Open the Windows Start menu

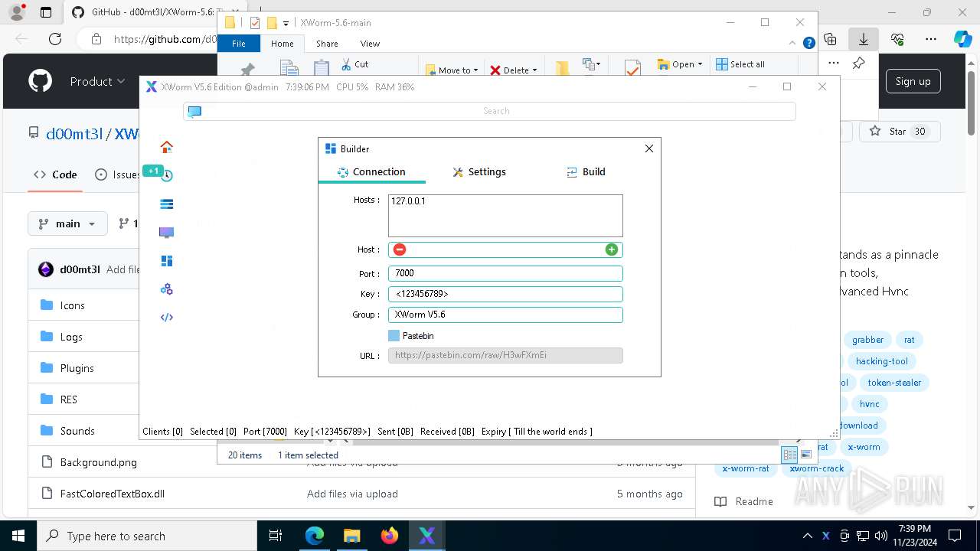18,536
